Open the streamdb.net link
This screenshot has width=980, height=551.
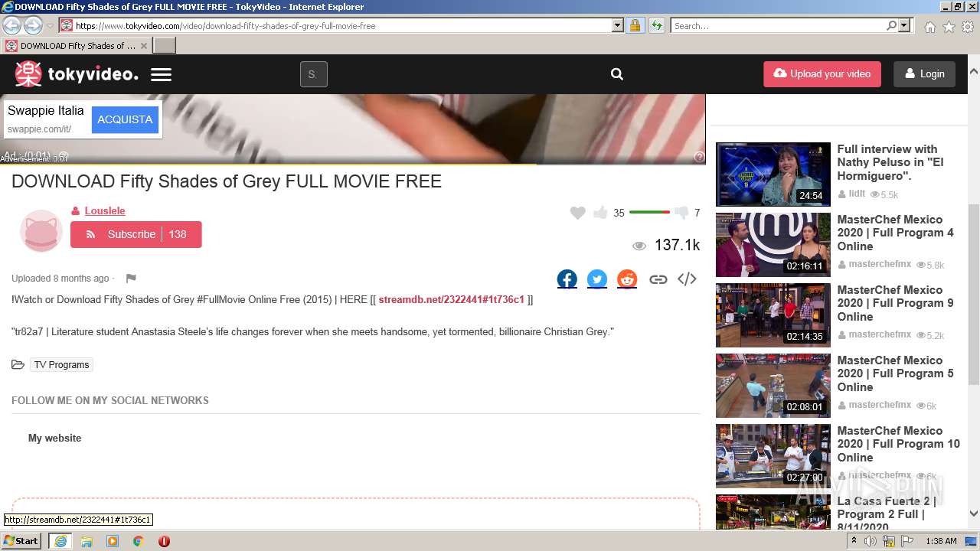coord(451,299)
